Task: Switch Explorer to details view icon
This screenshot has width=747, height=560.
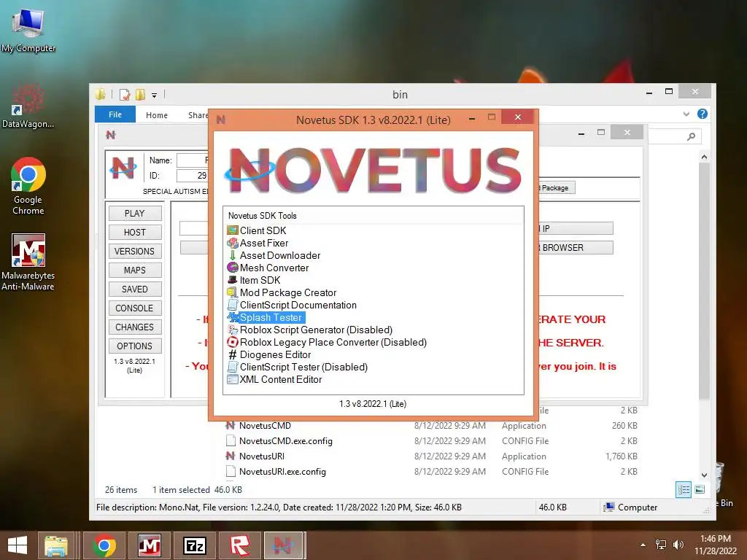Action: click(x=684, y=489)
